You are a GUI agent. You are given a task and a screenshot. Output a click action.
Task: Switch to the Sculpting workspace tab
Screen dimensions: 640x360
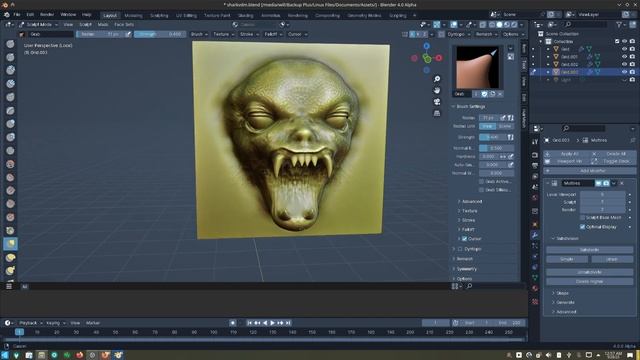[159, 16]
